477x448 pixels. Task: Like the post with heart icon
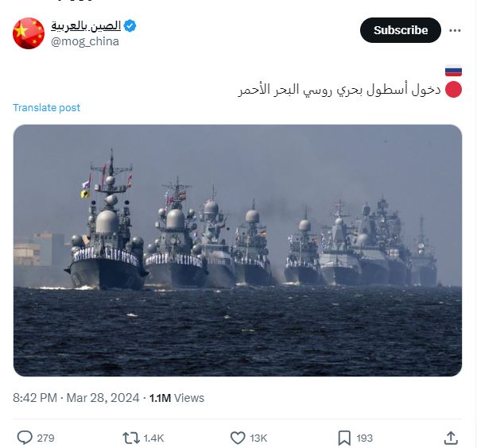coord(238,438)
